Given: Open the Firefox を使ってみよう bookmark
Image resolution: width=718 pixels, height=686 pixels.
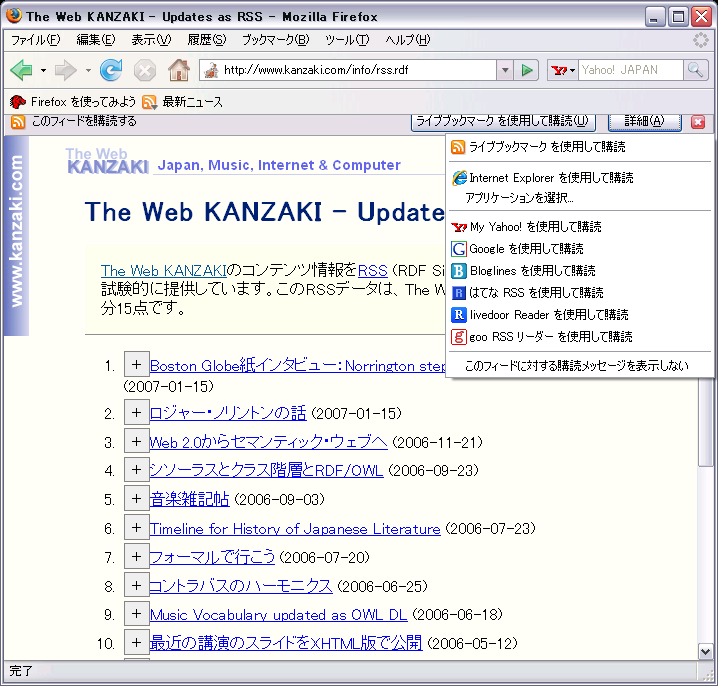Looking at the screenshot, I should click(x=73, y=102).
